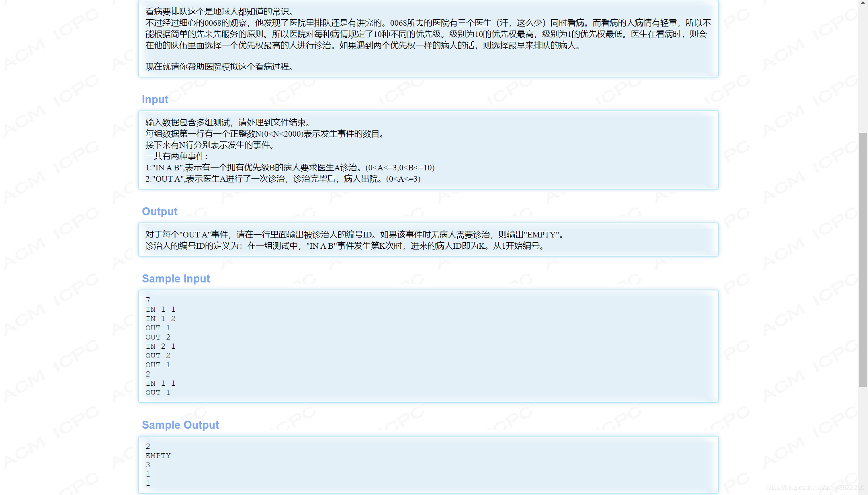Click the Sample Output heading
The height and width of the screenshot is (495, 868).
[180, 425]
